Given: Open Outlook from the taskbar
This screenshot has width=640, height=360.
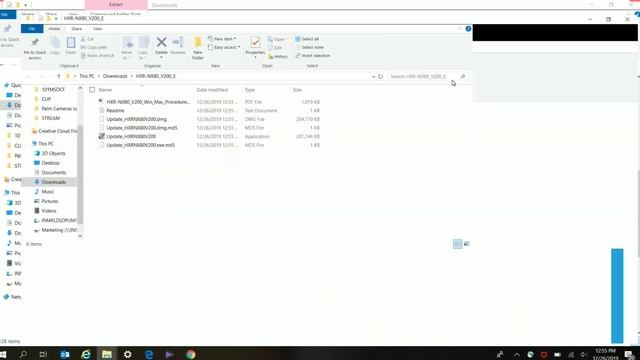Looking at the screenshot, I should (x=64, y=354).
